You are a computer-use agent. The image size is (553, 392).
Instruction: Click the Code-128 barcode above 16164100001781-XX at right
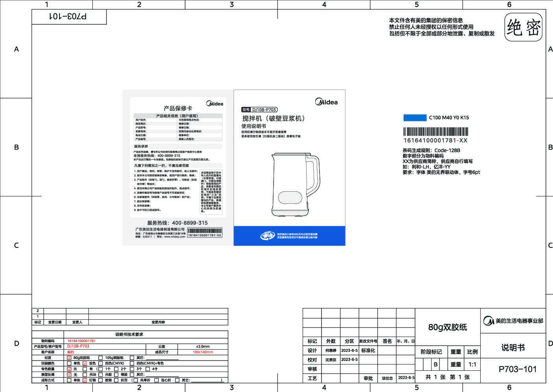(x=435, y=132)
